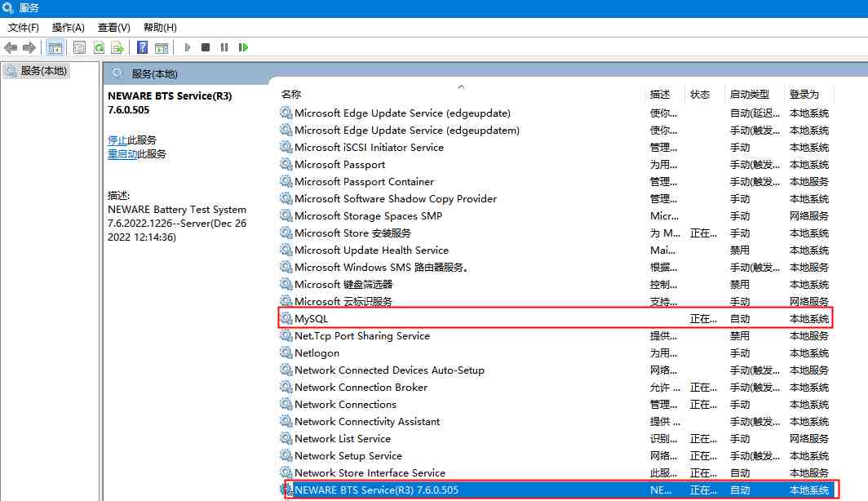Viewport: 868px width, 501px height.
Task: Open the 查看(V) menu
Action: coord(113,28)
